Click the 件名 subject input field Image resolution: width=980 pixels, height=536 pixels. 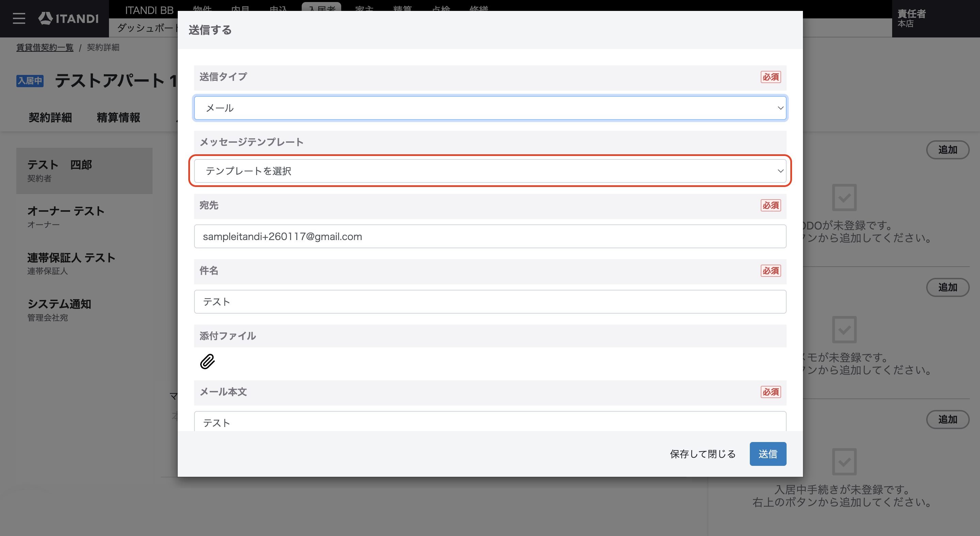click(490, 302)
